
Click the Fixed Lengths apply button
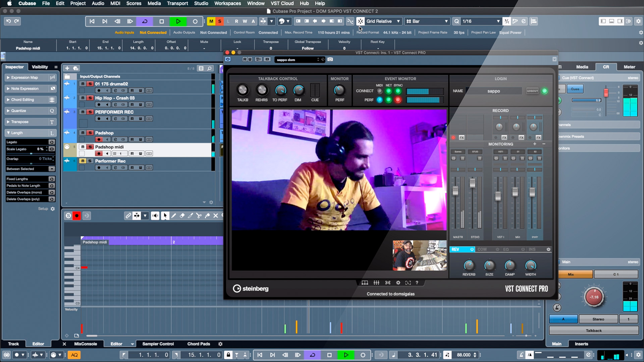52,179
